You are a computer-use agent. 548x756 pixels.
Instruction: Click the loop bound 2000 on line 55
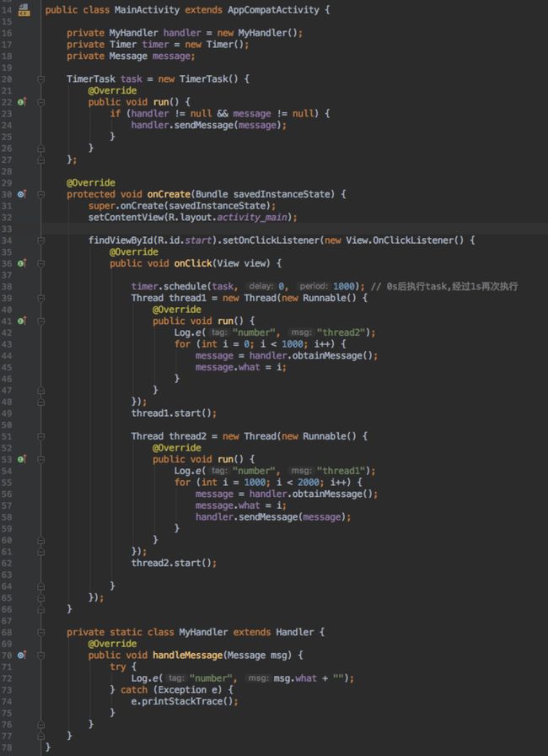pos(309,483)
